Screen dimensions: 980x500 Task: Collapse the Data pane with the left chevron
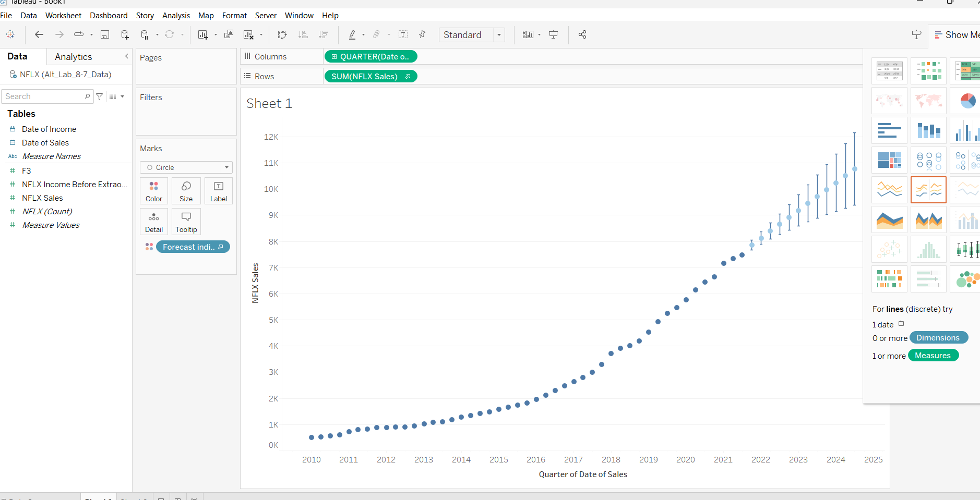pos(126,56)
